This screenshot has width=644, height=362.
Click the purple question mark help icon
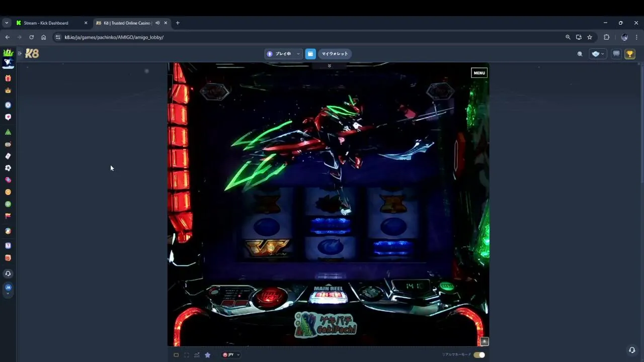click(8, 246)
